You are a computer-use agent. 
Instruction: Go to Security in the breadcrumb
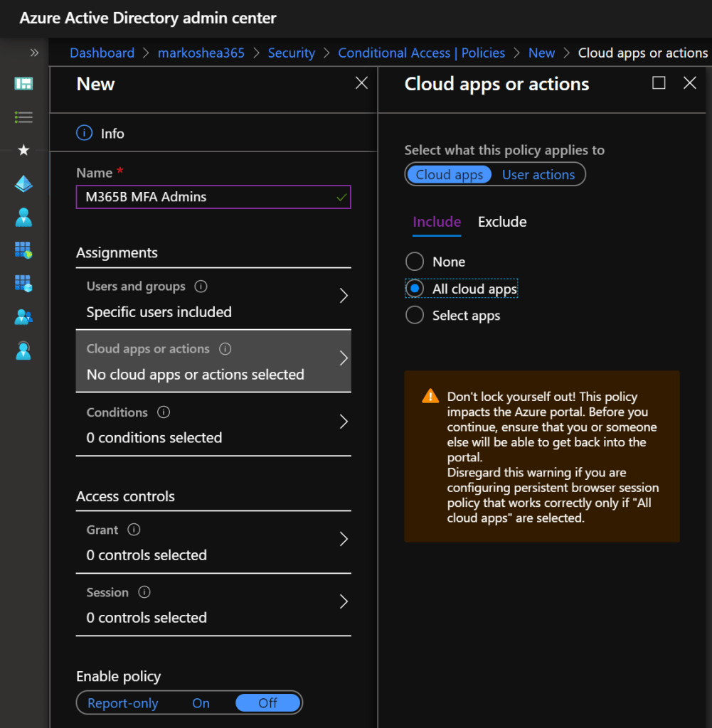pyautogui.click(x=291, y=53)
